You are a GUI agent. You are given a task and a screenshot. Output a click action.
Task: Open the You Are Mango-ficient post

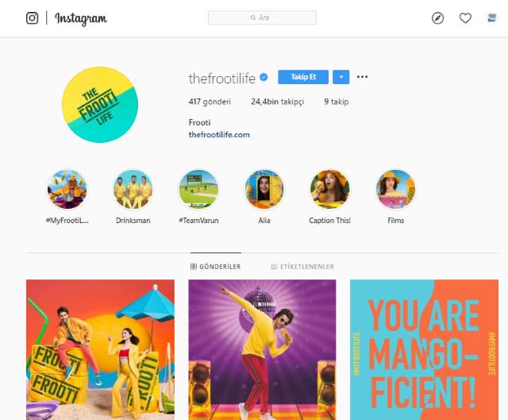click(424, 349)
